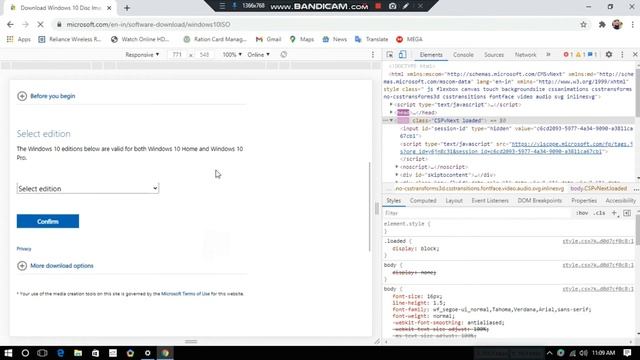The image size is (640, 360).
Task: Switch to the Layout tab
Action: (x=454, y=200)
